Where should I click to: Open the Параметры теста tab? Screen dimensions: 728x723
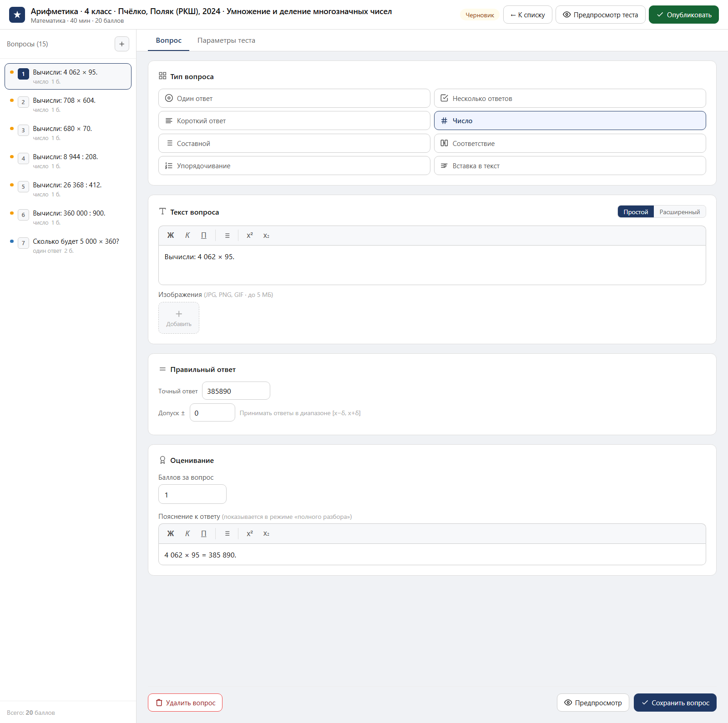point(226,40)
